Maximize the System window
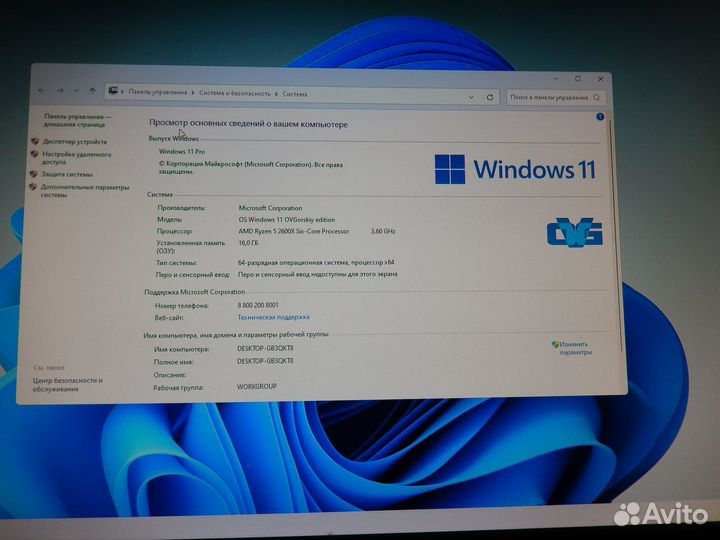Image resolution: width=720 pixels, height=540 pixels. tap(578, 79)
